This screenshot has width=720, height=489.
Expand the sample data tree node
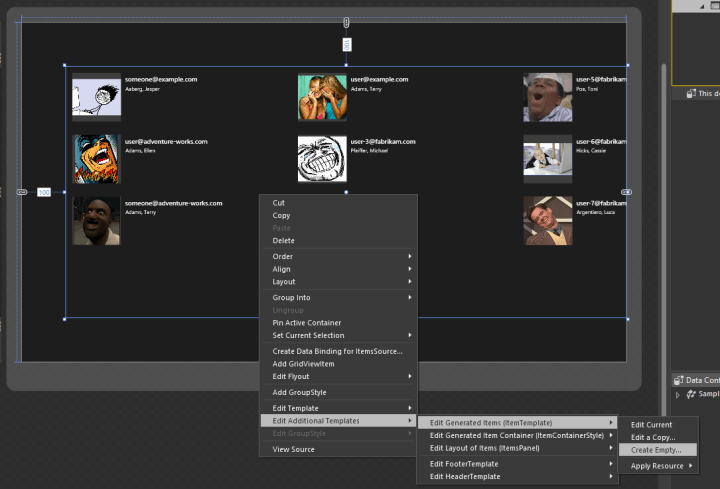(x=678, y=394)
